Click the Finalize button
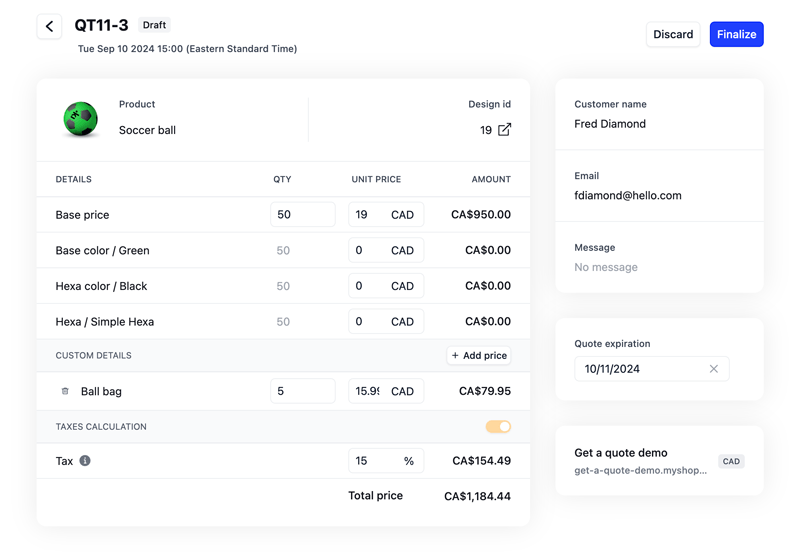800x555 pixels. 736,34
